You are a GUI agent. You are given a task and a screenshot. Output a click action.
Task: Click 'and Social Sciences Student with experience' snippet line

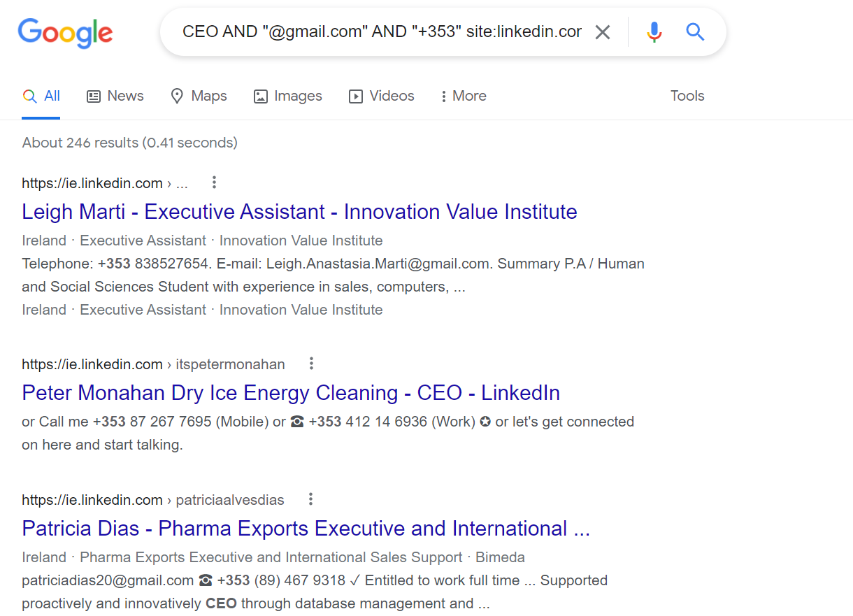click(244, 287)
